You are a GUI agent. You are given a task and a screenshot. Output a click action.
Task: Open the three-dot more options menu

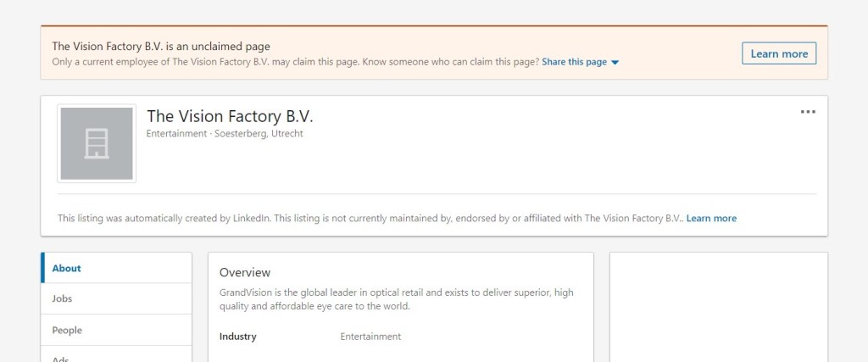(807, 112)
